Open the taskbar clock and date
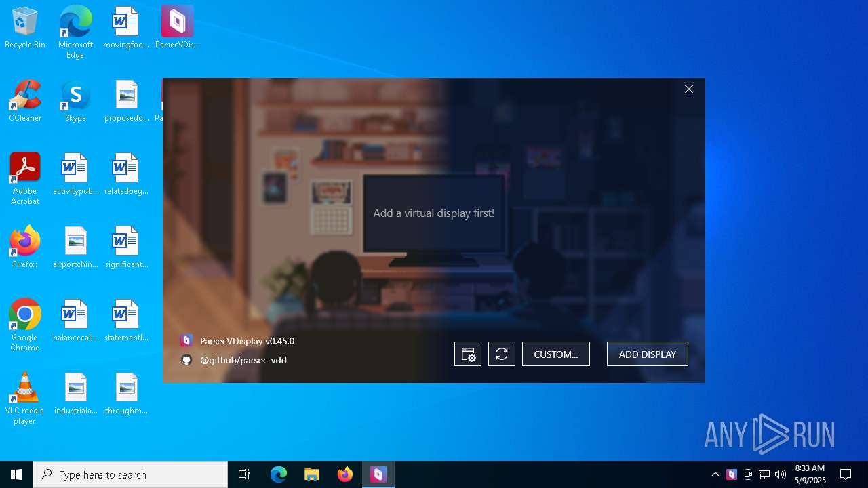The image size is (868, 488). coord(810,474)
